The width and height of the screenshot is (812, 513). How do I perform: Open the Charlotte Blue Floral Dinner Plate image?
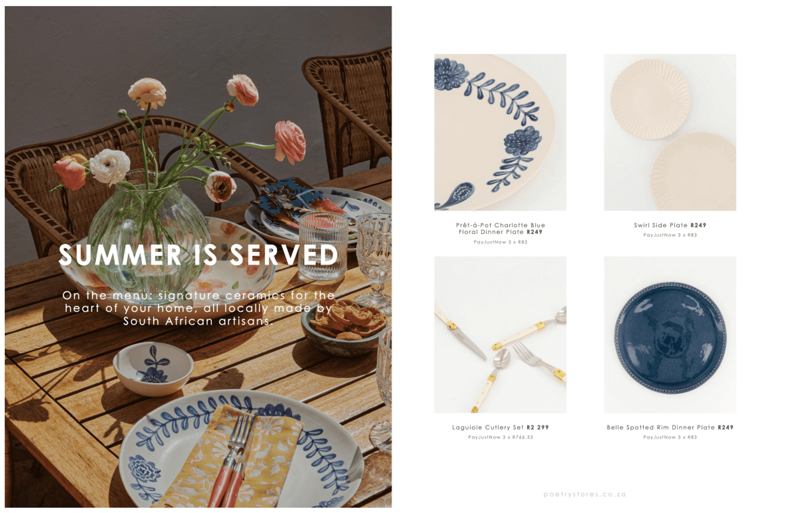pyautogui.click(x=500, y=132)
